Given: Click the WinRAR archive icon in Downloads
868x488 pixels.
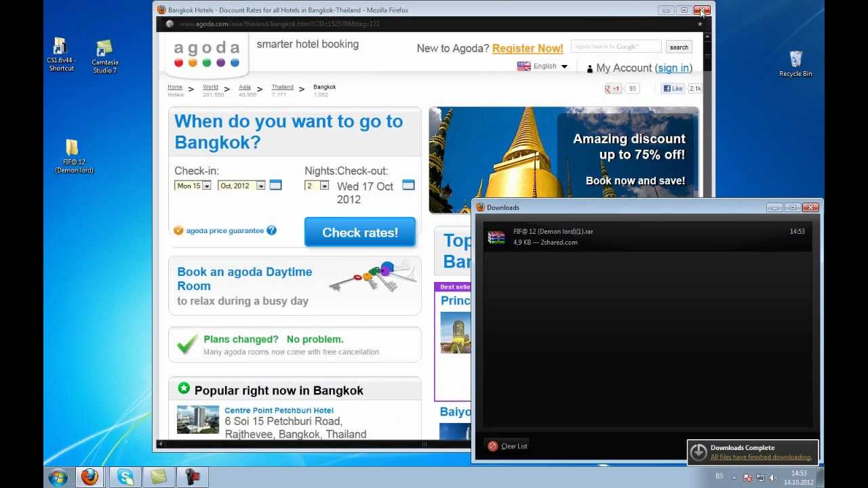Looking at the screenshot, I should point(496,237).
